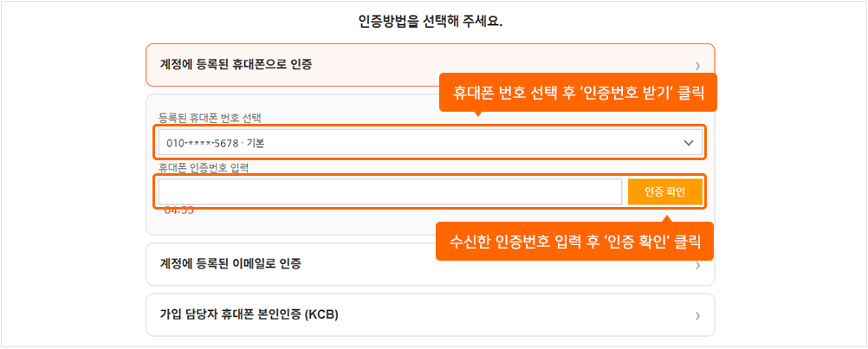This screenshot has height=349, width=868.
Task: Choose the 계정에 등록된 이메일로 인증 method
Action: pos(431,264)
